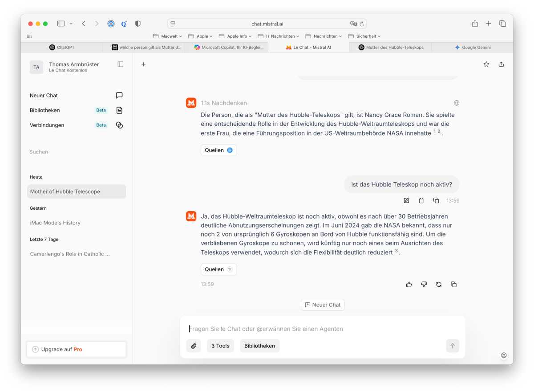
Task: Click the 3 Tools button
Action: pos(220,346)
